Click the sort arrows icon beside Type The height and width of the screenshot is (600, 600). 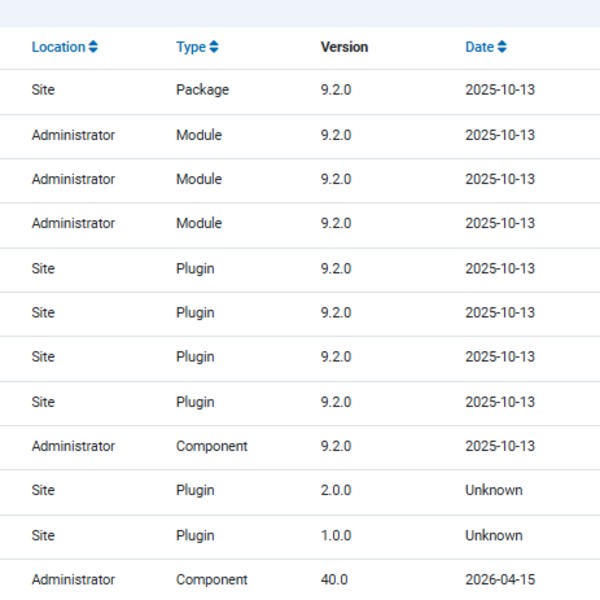214,47
